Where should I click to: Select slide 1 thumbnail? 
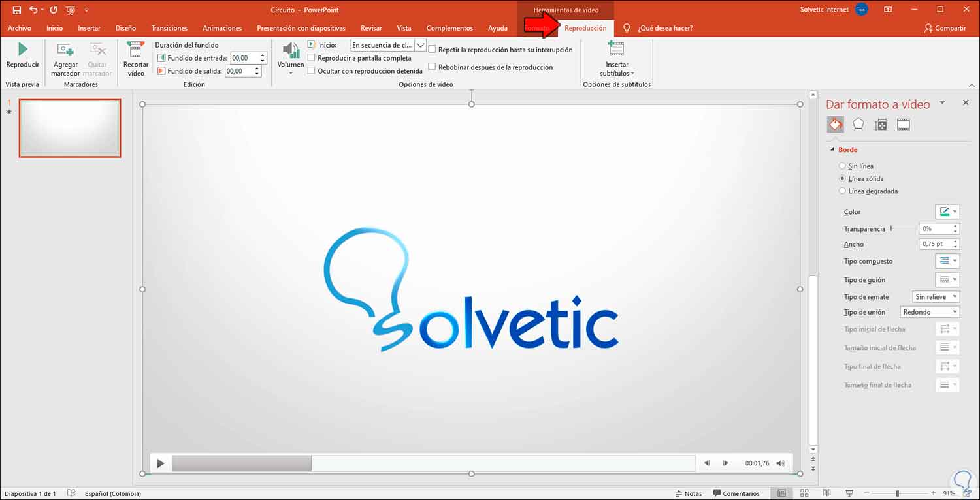pyautogui.click(x=70, y=128)
